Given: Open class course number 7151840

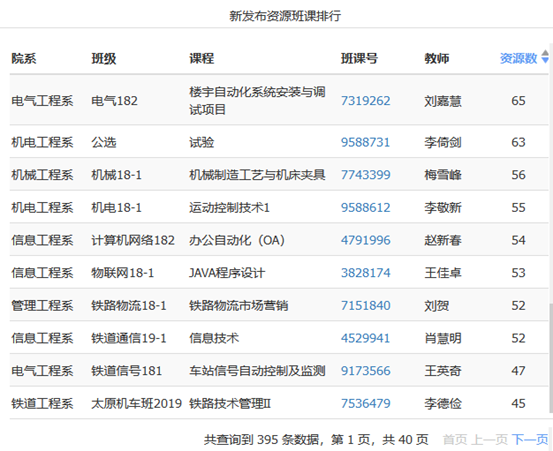Looking at the screenshot, I should (x=365, y=306).
